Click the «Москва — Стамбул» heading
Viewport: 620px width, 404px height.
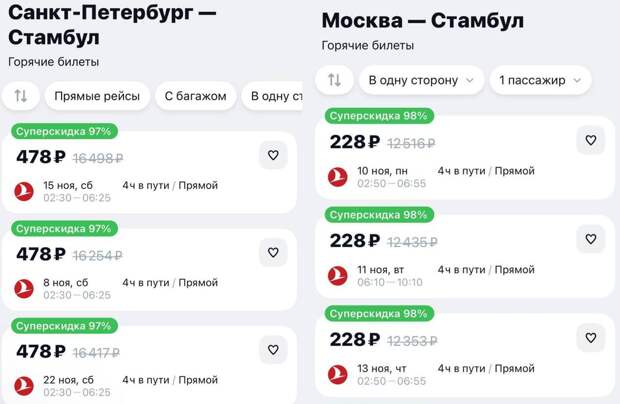click(x=423, y=21)
